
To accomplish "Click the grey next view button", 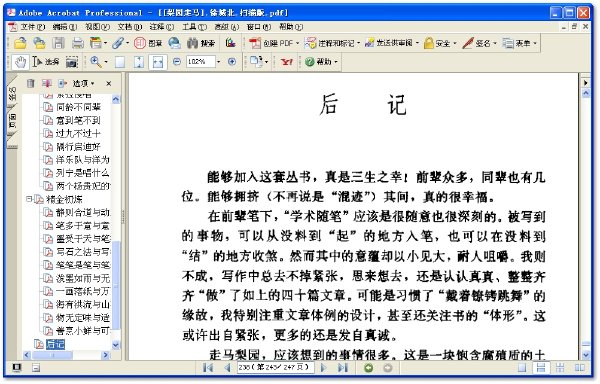I will pos(387,368).
